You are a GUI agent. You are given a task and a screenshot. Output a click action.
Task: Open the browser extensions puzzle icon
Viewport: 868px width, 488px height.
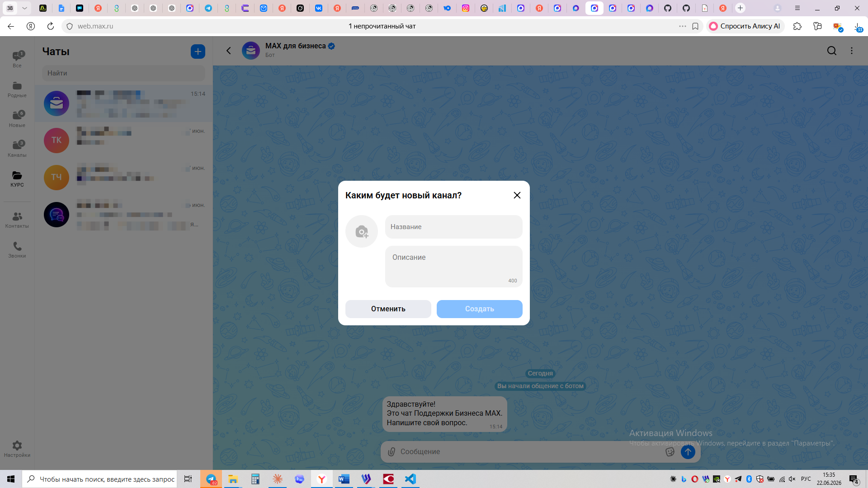click(x=797, y=26)
